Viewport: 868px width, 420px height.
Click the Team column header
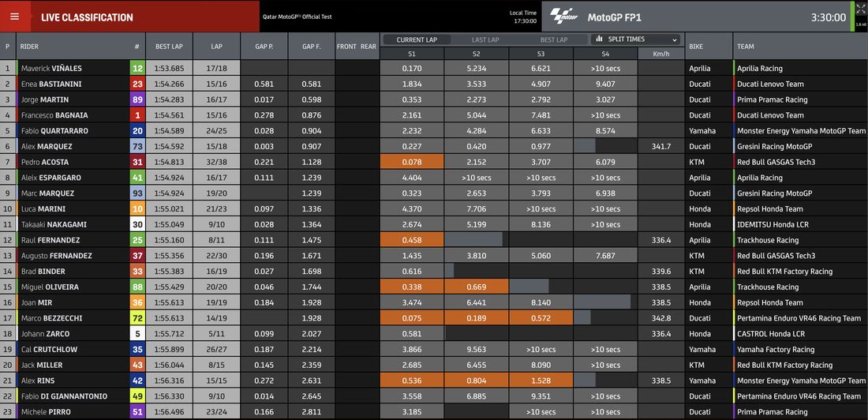(800, 47)
